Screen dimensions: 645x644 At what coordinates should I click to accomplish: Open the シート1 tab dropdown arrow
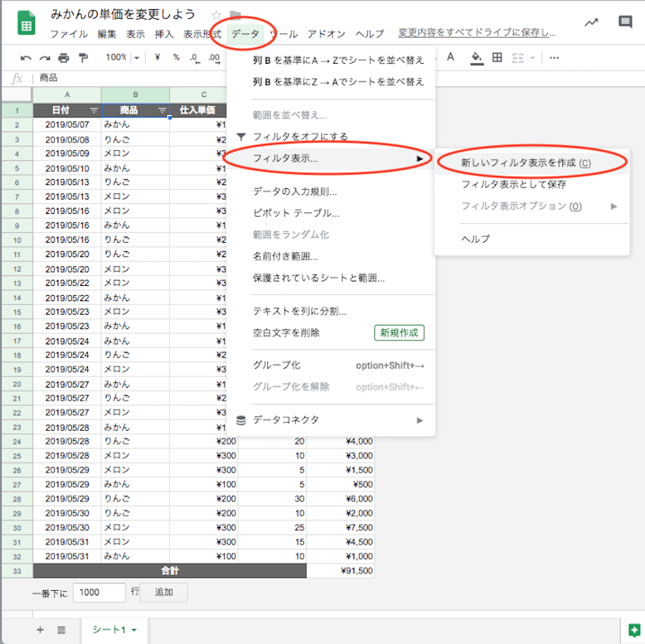tap(134, 630)
